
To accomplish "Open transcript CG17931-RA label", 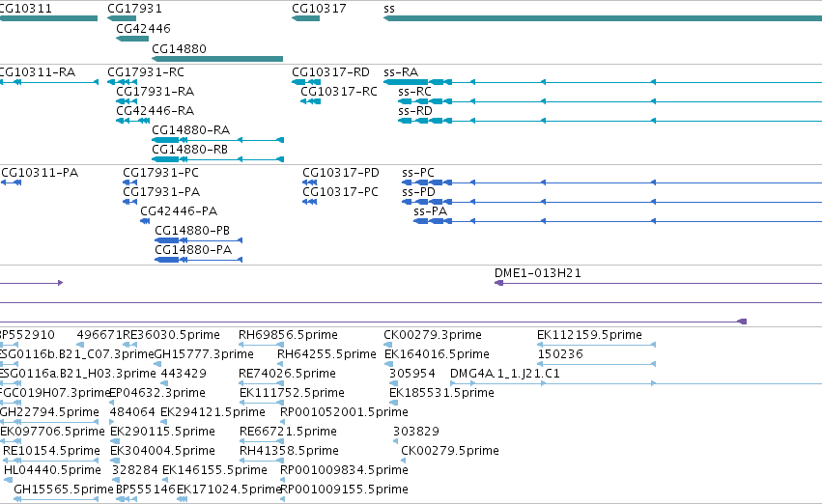I will (156, 91).
